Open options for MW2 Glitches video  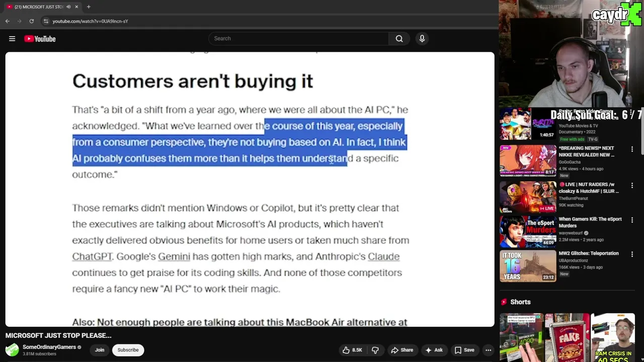click(632, 254)
